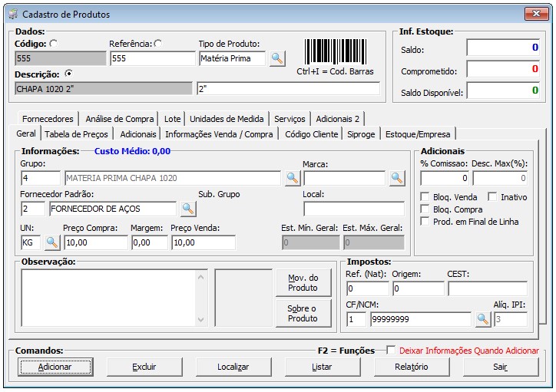Click the Localizar button
This screenshot has height=392, width=556.
tap(233, 367)
